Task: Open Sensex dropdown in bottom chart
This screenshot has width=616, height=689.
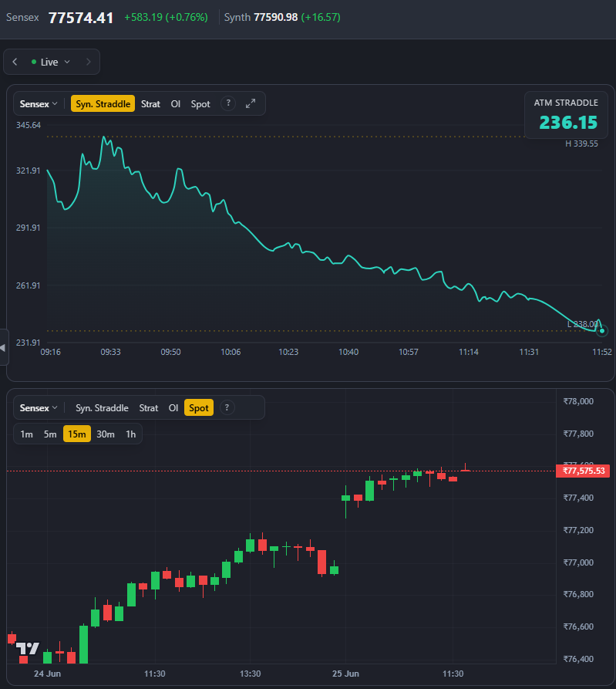Action: coord(39,408)
